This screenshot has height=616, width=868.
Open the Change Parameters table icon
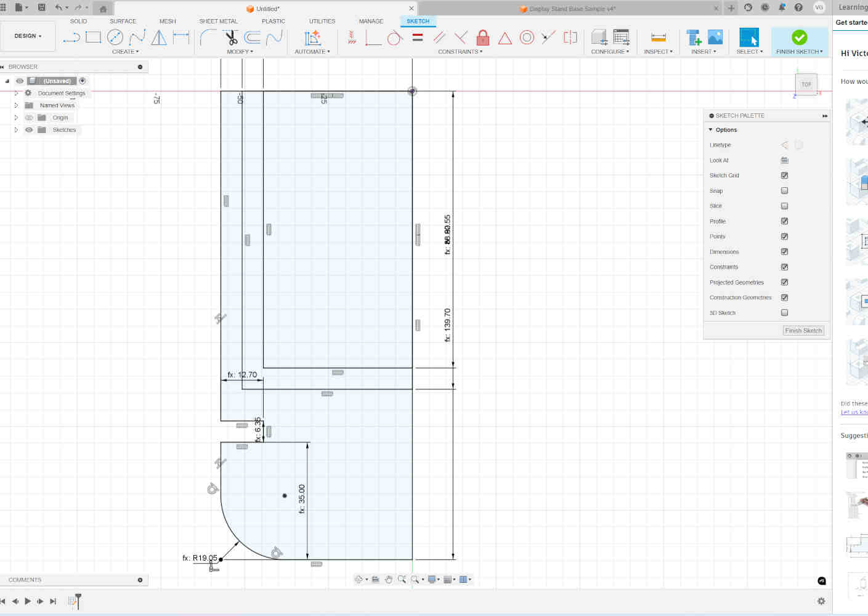(x=622, y=38)
